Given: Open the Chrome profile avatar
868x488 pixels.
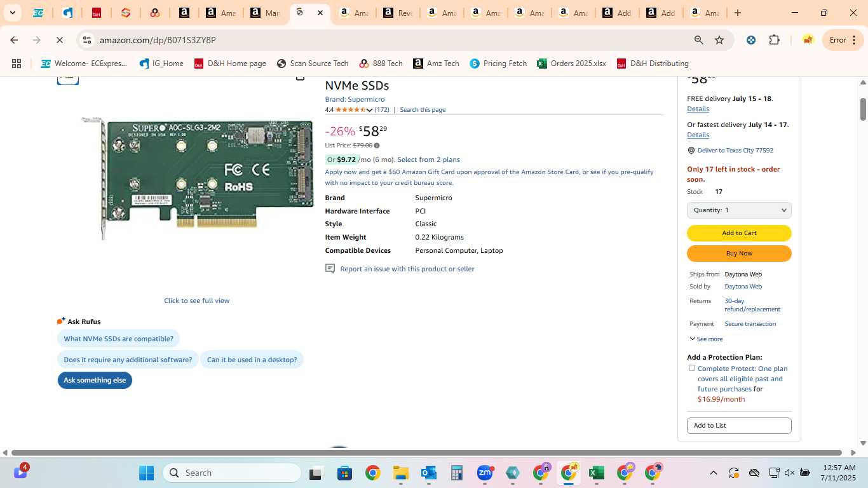Looking at the screenshot, I should tap(808, 40).
